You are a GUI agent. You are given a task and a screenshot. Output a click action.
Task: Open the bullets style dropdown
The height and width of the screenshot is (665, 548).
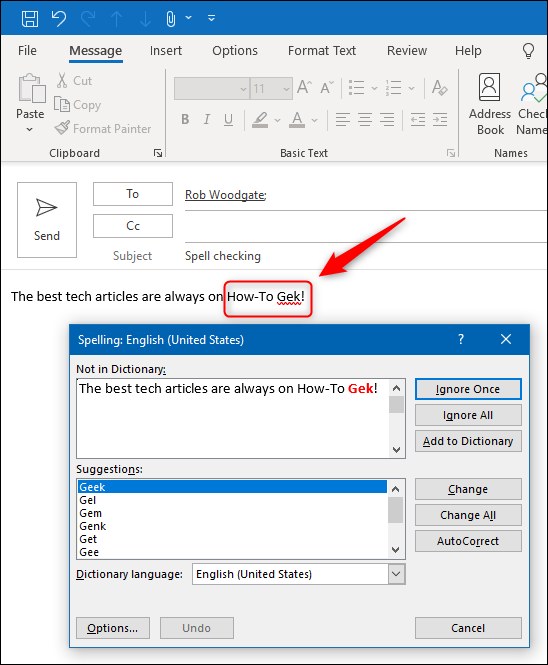(374, 88)
